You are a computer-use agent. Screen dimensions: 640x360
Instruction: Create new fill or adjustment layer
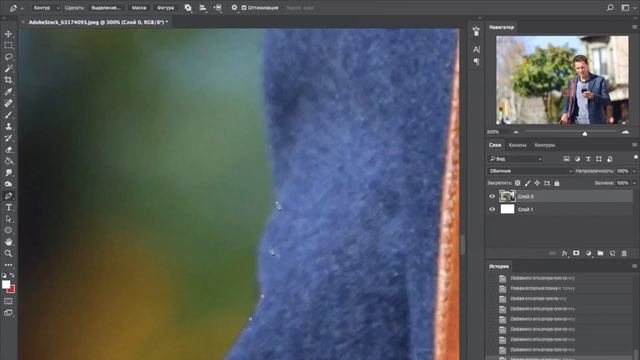[x=588, y=253]
